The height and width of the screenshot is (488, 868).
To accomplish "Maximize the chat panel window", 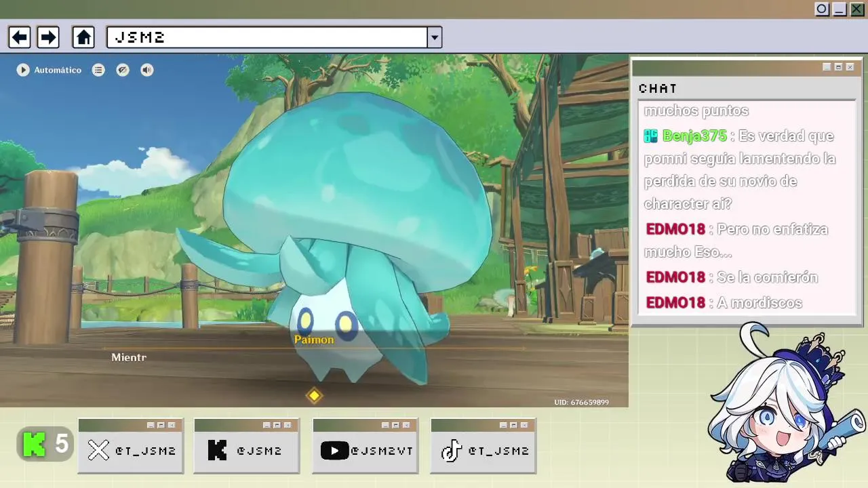I will pos(838,67).
